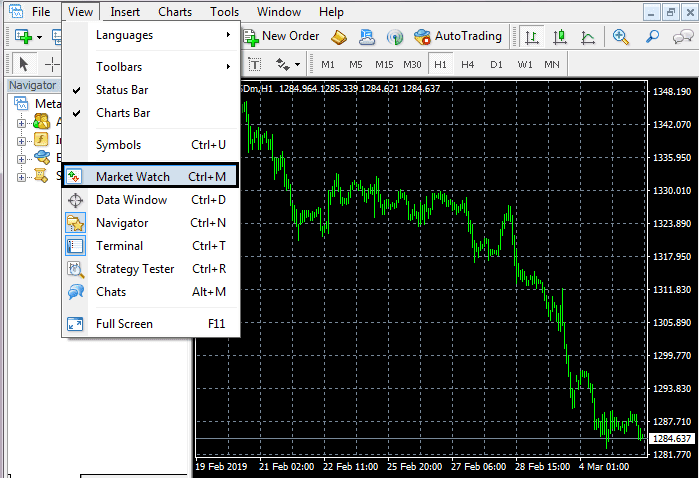Toggle the AutoTrading button

coord(458,36)
